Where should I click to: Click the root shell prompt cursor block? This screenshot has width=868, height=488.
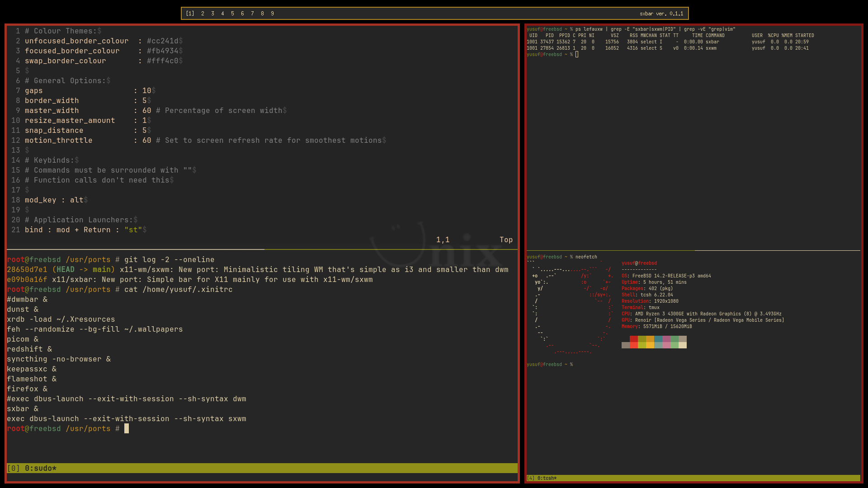click(x=127, y=428)
